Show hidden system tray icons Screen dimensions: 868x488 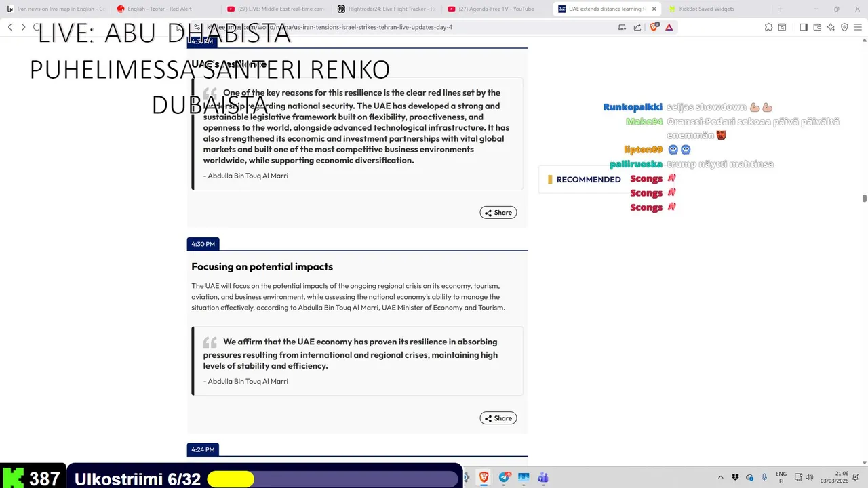click(720, 477)
